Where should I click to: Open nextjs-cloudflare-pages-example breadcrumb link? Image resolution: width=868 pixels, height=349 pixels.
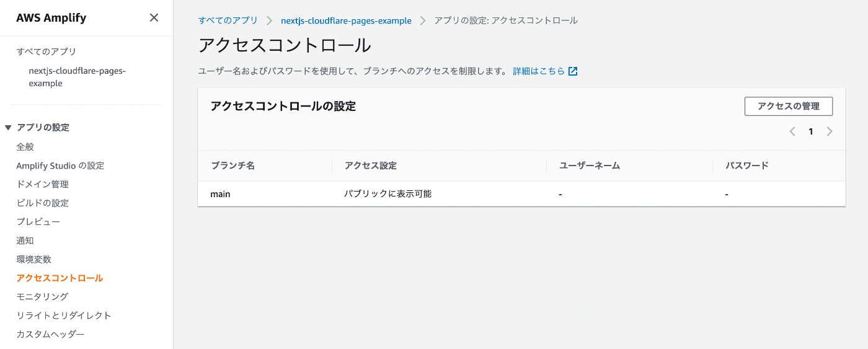point(346,20)
